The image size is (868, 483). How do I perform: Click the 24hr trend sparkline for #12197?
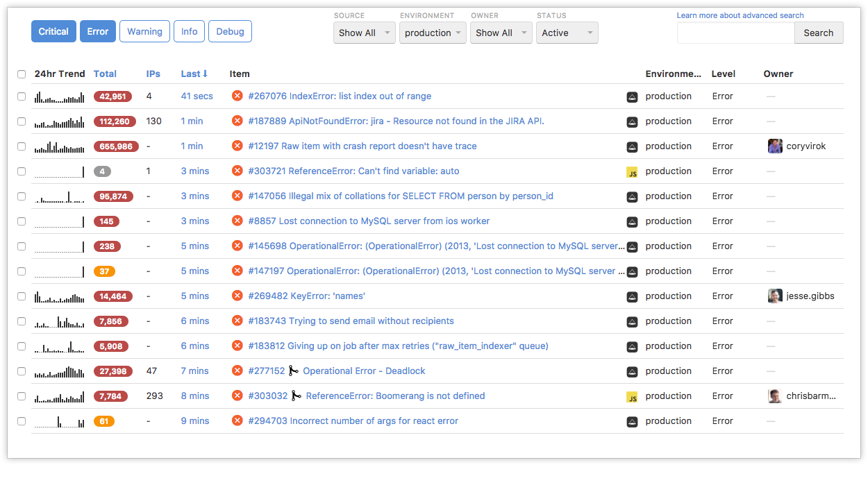pos(60,147)
